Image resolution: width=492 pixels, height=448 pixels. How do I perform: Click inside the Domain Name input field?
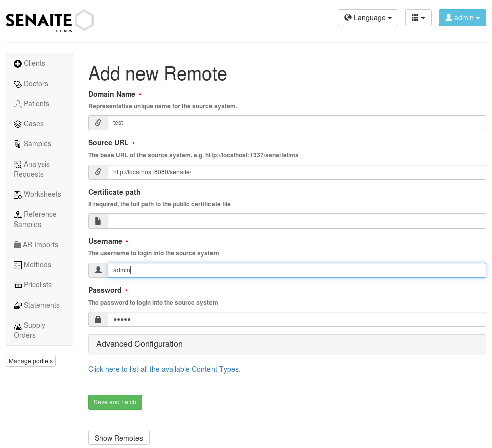pyautogui.click(x=297, y=122)
